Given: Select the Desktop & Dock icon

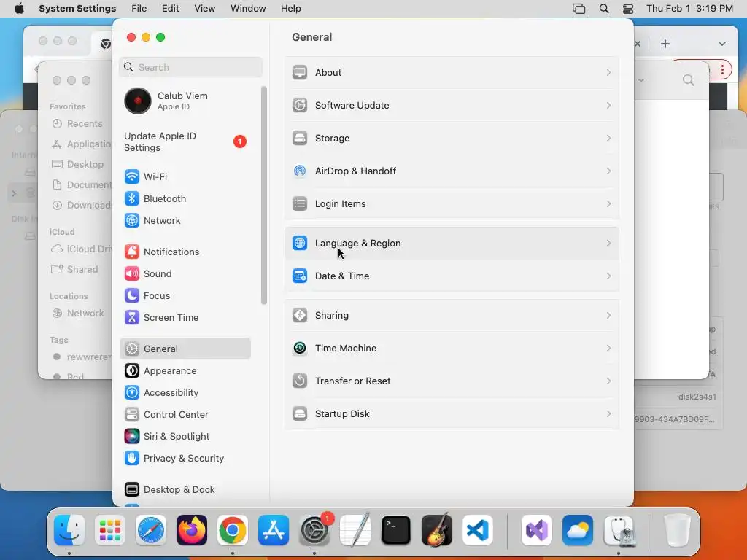Looking at the screenshot, I should (132, 489).
